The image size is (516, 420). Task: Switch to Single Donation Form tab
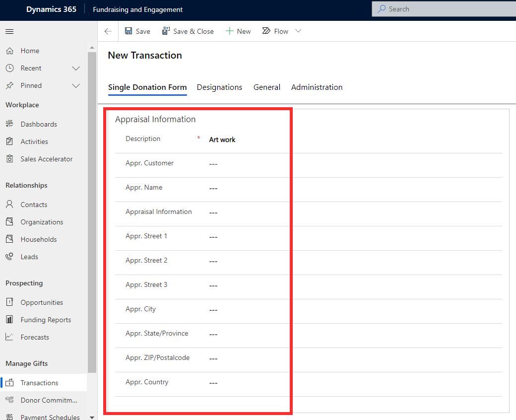pos(147,87)
